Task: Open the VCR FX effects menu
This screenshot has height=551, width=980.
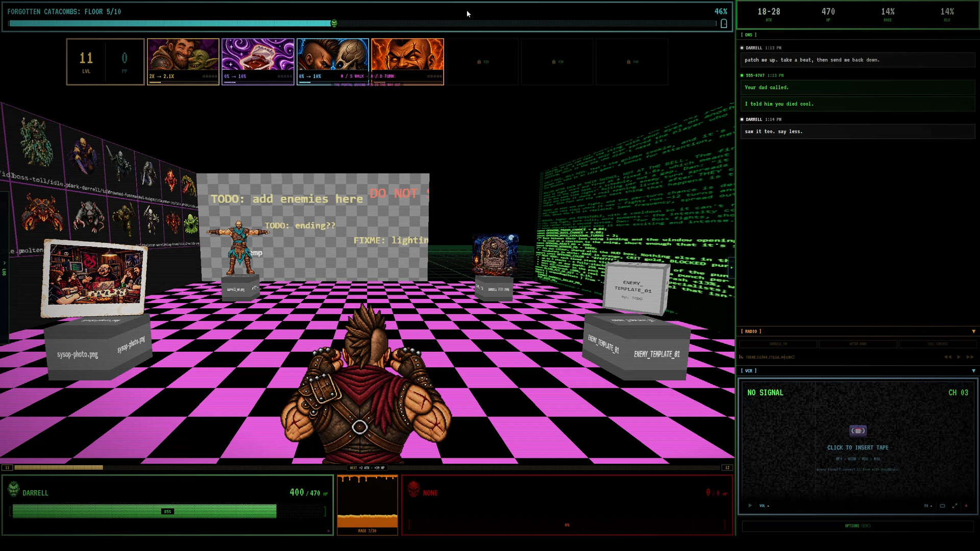Action: click(x=928, y=506)
